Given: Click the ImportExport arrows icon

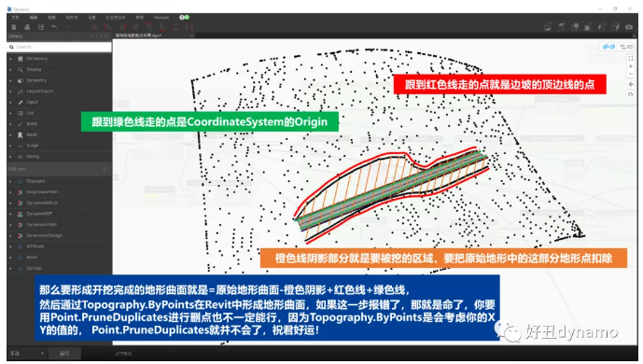Looking at the screenshot, I should (21, 91).
